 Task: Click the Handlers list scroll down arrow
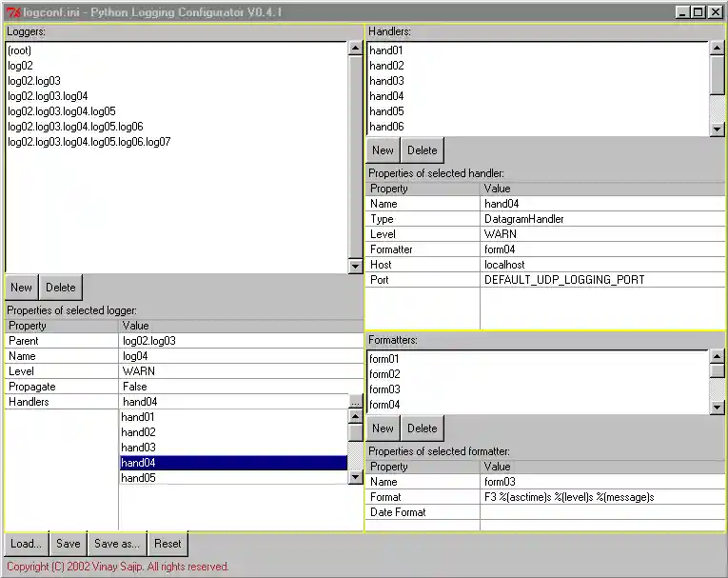[717, 130]
